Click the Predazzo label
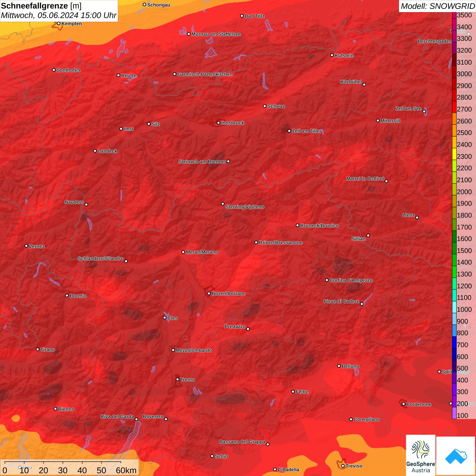Screen dimensions: 476x476 point(235,326)
